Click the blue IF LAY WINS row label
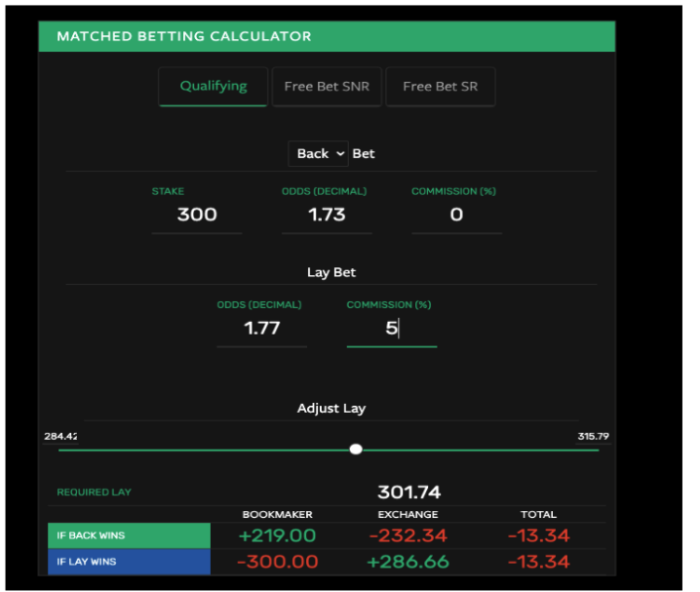The height and width of the screenshot is (592, 700). (x=129, y=562)
